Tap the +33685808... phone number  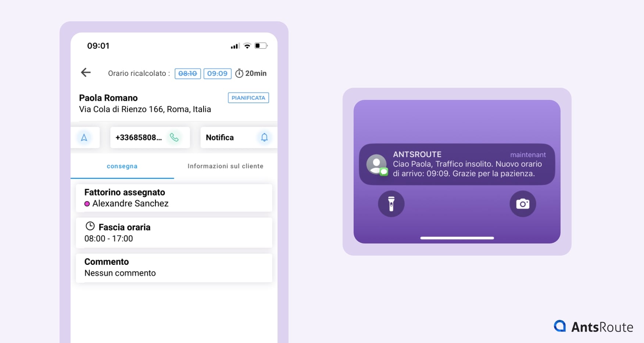[x=139, y=137]
